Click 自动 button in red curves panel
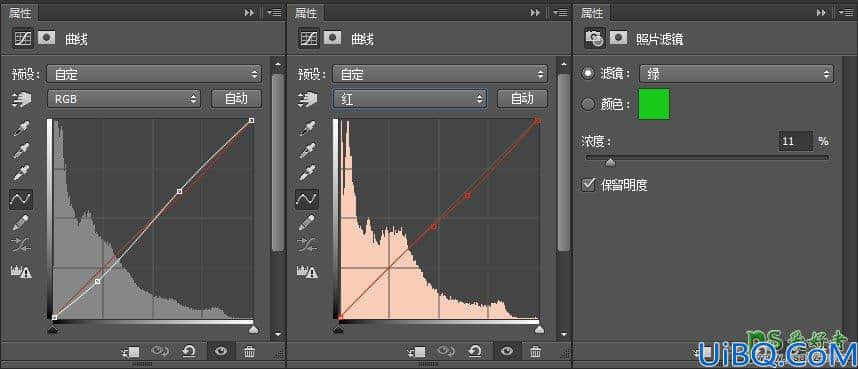858x369 pixels. coord(522,99)
